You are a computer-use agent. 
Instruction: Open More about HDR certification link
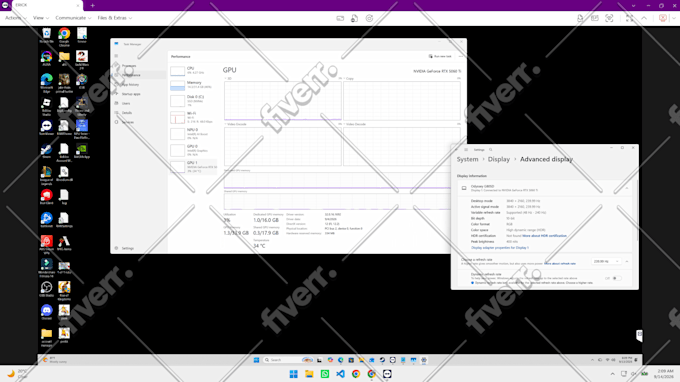coord(544,236)
